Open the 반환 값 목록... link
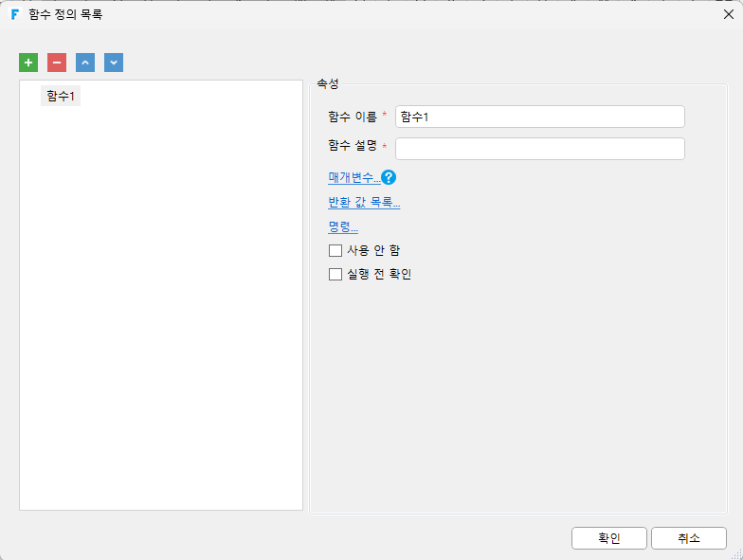The height and width of the screenshot is (560, 743). [364, 203]
